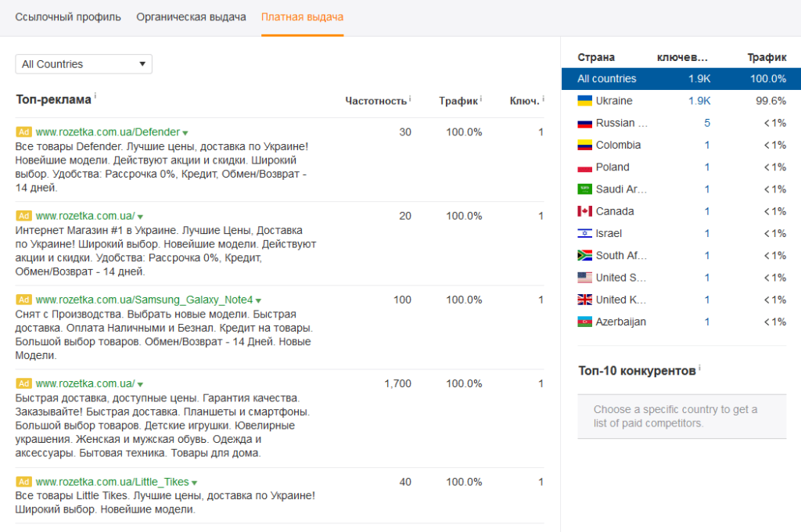Click Russian Federation's 5 keywords link
Viewport: 801px width, 532px height.
706,123
